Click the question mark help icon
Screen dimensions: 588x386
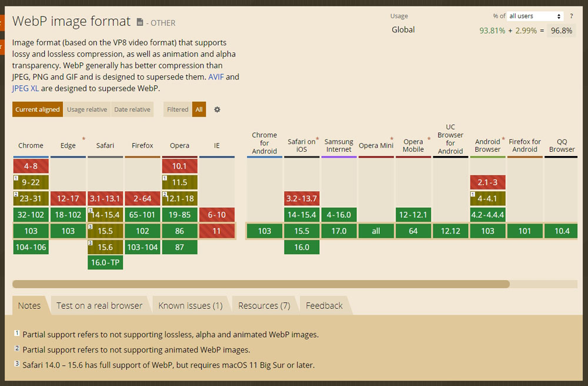coord(571,16)
